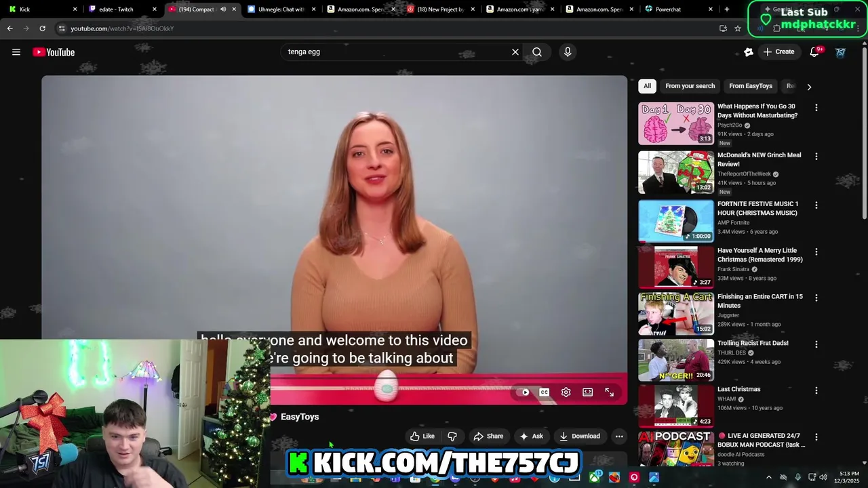The width and height of the screenshot is (868, 488).
Task: Open the sparkle icon left of Create
Action: (749, 52)
